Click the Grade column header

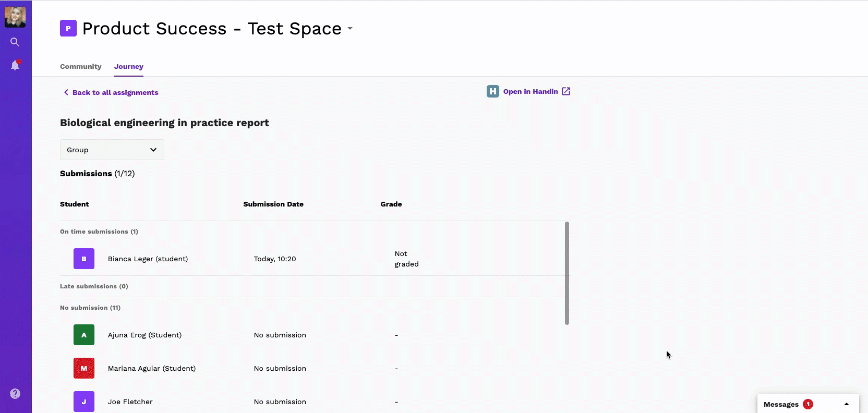[x=391, y=204]
